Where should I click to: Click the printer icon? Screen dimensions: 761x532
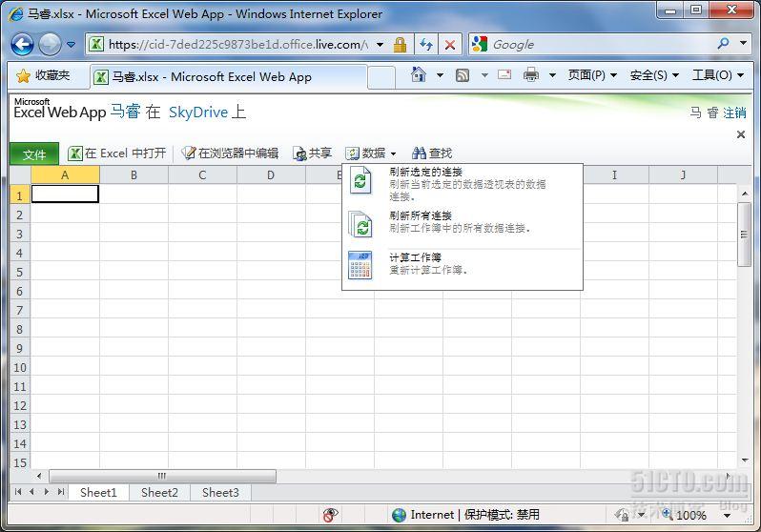531,74
